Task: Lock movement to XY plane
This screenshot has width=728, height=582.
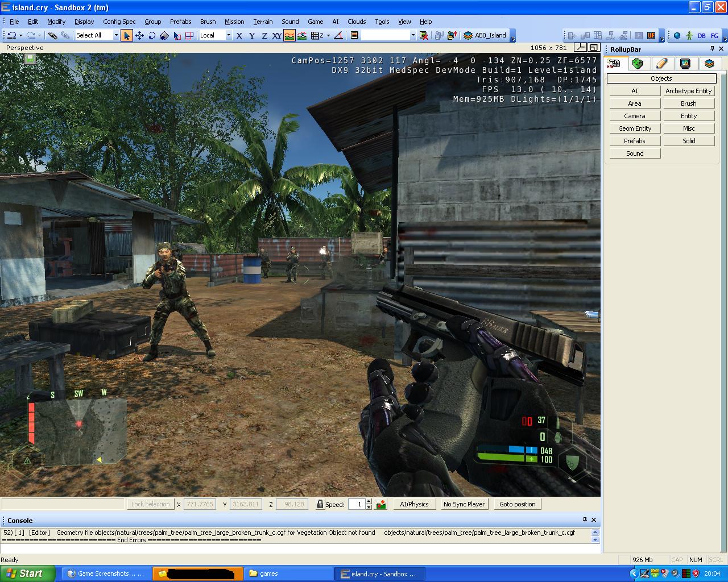Action: click(277, 35)
